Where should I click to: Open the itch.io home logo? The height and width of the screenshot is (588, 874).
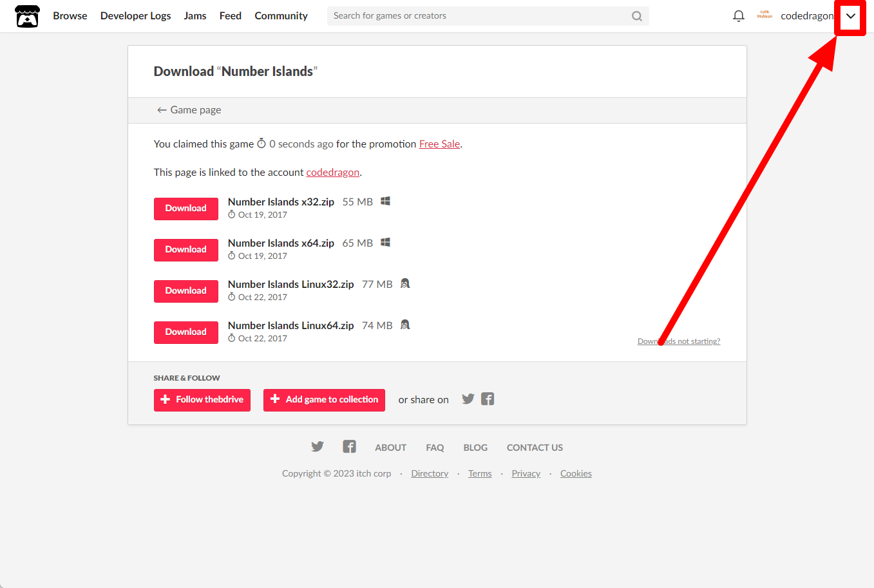[27, 16]
